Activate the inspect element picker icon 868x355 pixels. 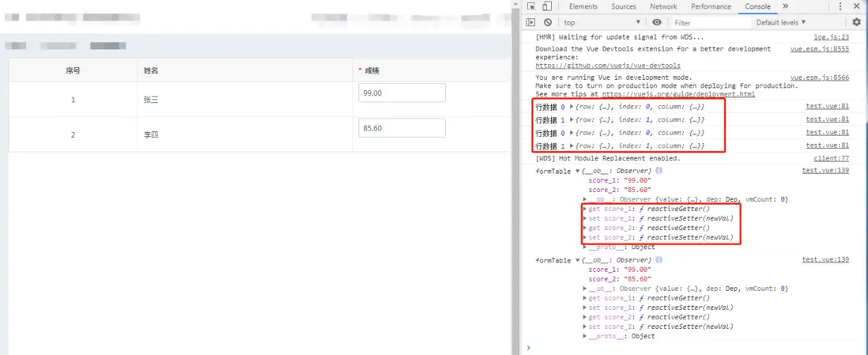[x=531, y=6]
